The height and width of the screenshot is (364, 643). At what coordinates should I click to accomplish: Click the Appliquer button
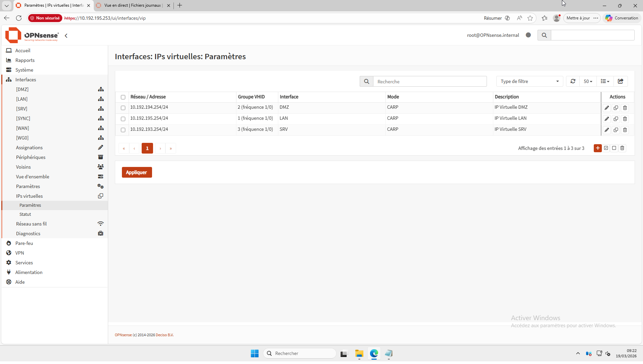137,172
